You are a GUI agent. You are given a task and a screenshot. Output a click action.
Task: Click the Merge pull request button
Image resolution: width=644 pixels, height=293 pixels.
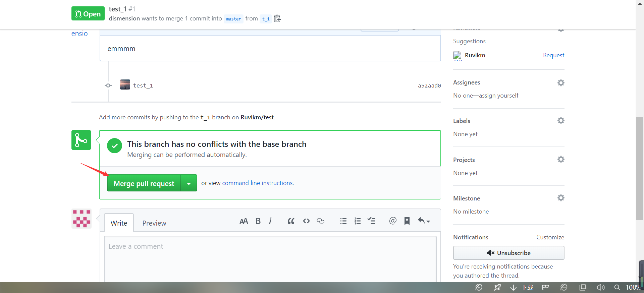pyautogui.click(x=144, y=183)
